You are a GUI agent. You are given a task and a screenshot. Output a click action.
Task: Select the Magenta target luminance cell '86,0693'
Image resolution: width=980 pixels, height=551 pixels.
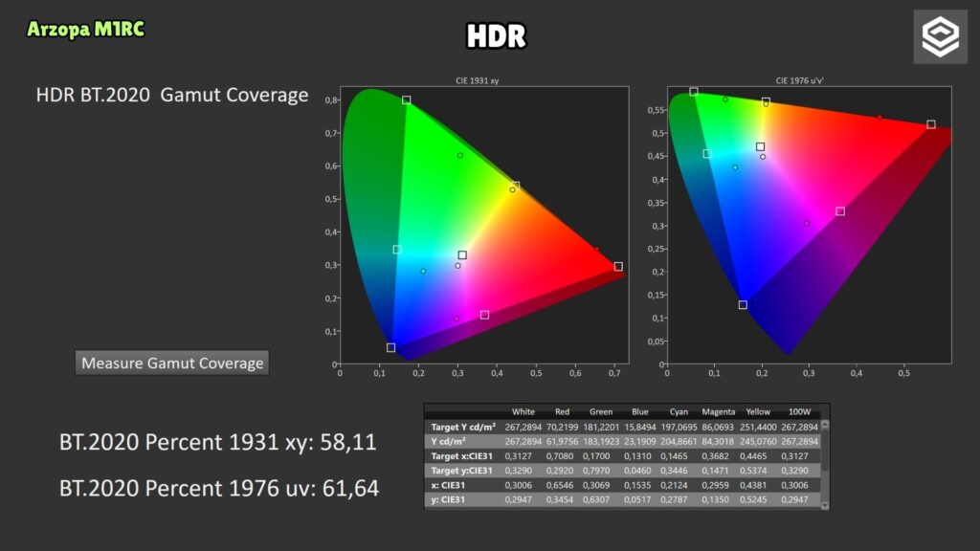coord(718,427)
